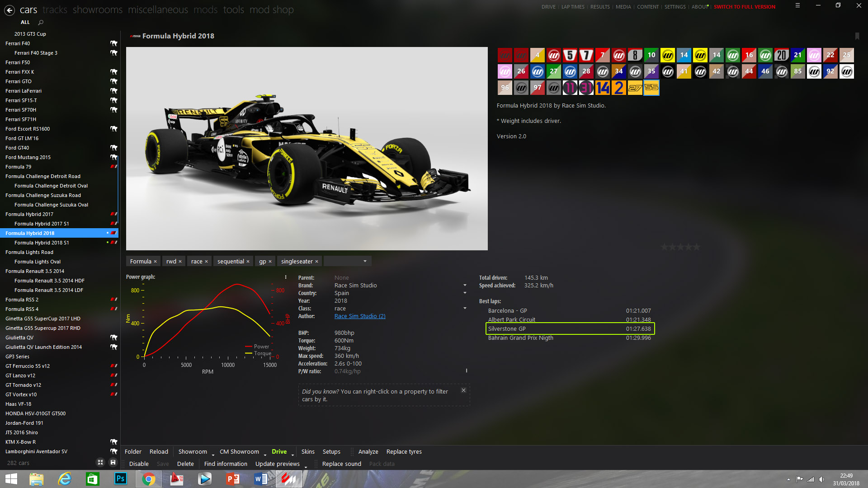Pick the number 21 skin icon
Image resolution: width=868 pixels, height=488 pixels.
pyautogui.click(x=798, y=55)
